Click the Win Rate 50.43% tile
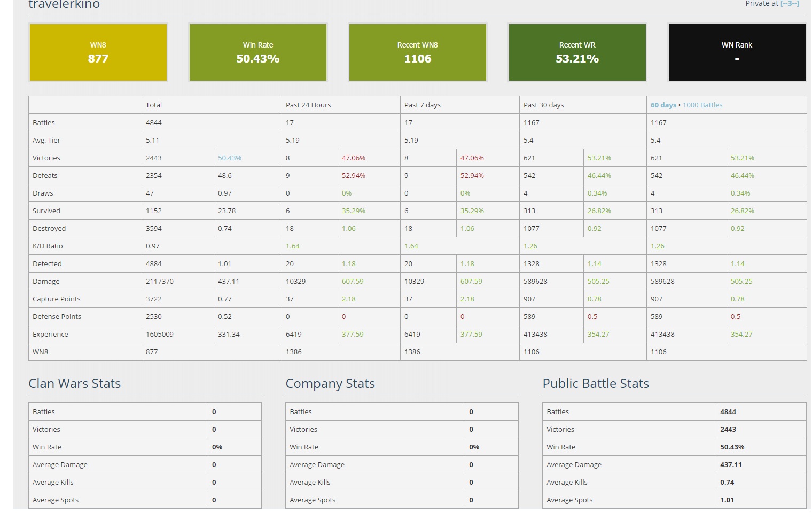The height and width of the screenshot is (513, 812). click(258, 52)
